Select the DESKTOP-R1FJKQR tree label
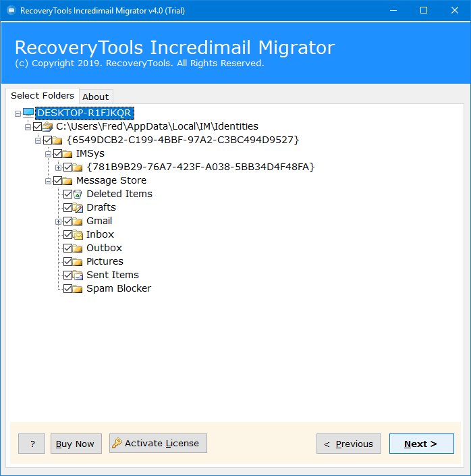Viewport: 471px width, 476px height. [x=84, y=113]
